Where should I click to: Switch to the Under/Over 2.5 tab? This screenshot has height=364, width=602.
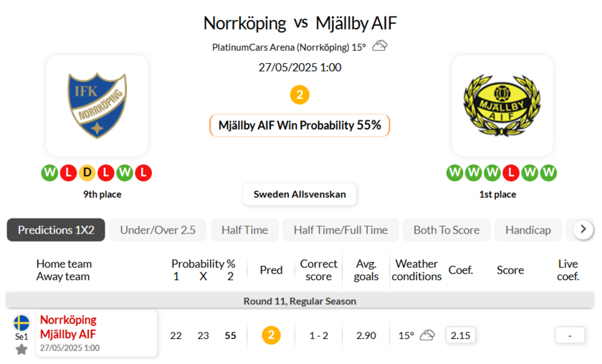158,230
